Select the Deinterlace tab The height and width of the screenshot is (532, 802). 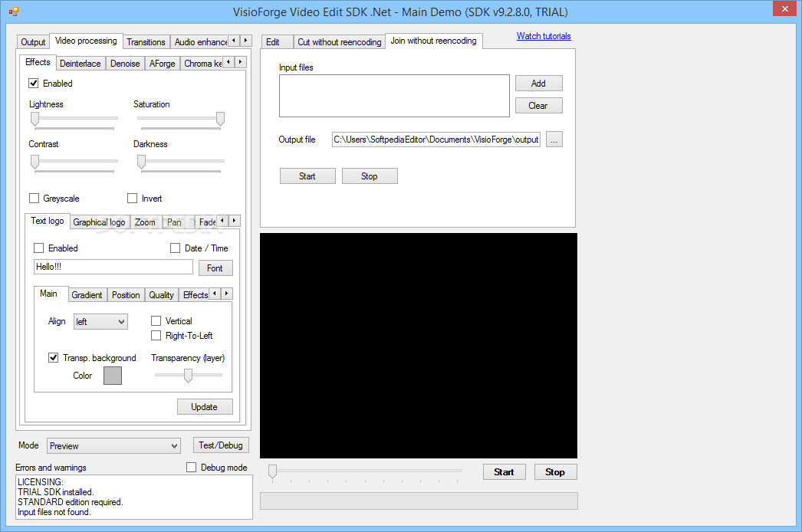tap(81, 64)
